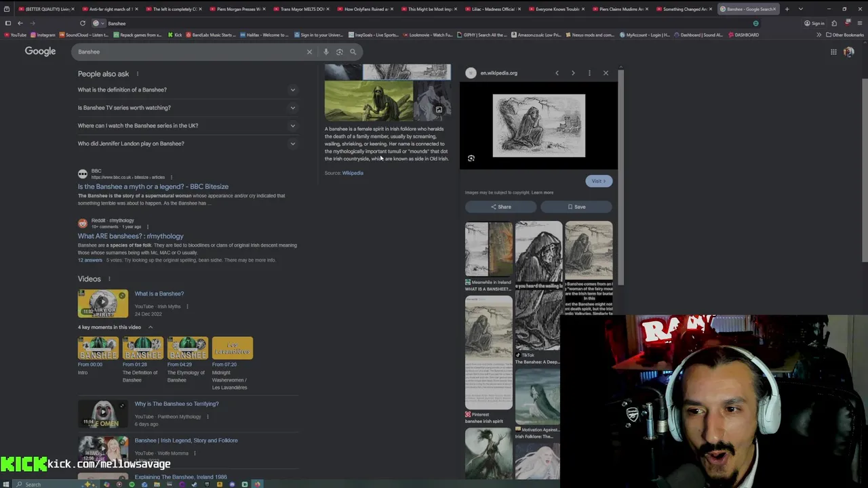Open Videos section options menu

coord(108,279)
